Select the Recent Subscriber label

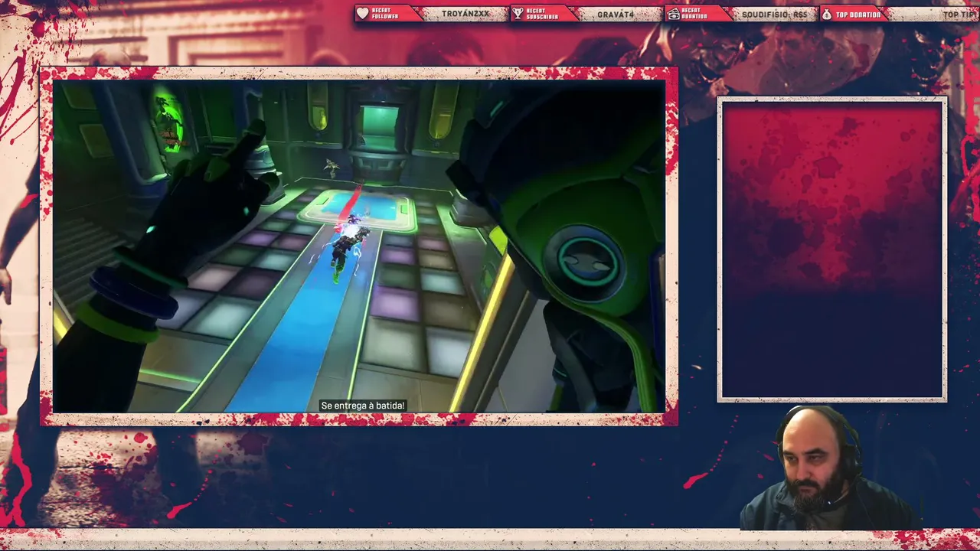coord(541,14)
